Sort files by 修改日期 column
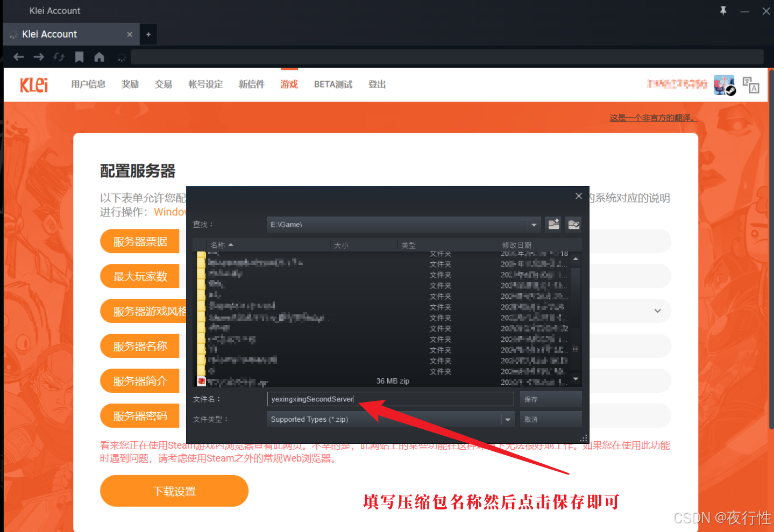Viewport: 774px width, 532px height. pos(540,245)
